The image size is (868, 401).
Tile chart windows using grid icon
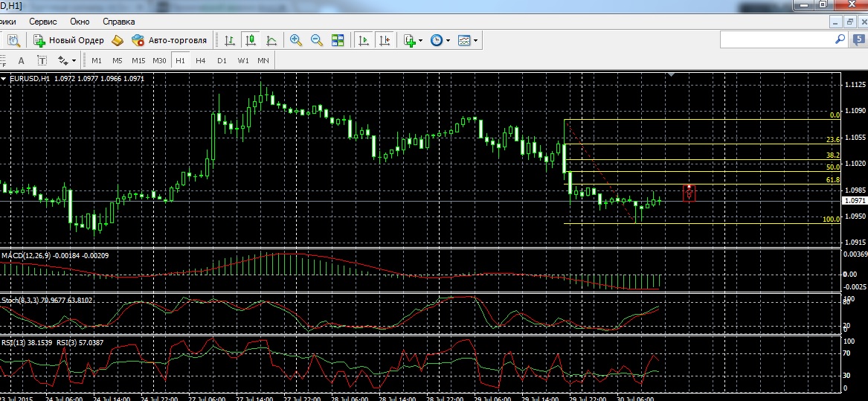click(338, 40)
